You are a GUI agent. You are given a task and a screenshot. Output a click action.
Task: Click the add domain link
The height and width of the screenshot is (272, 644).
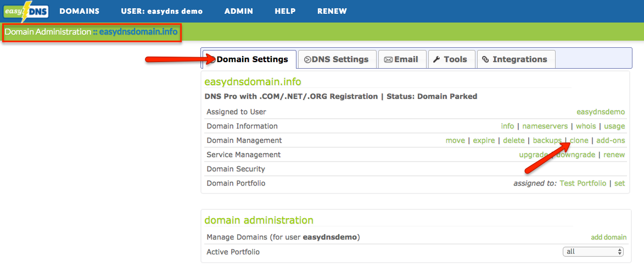(609, 237)
